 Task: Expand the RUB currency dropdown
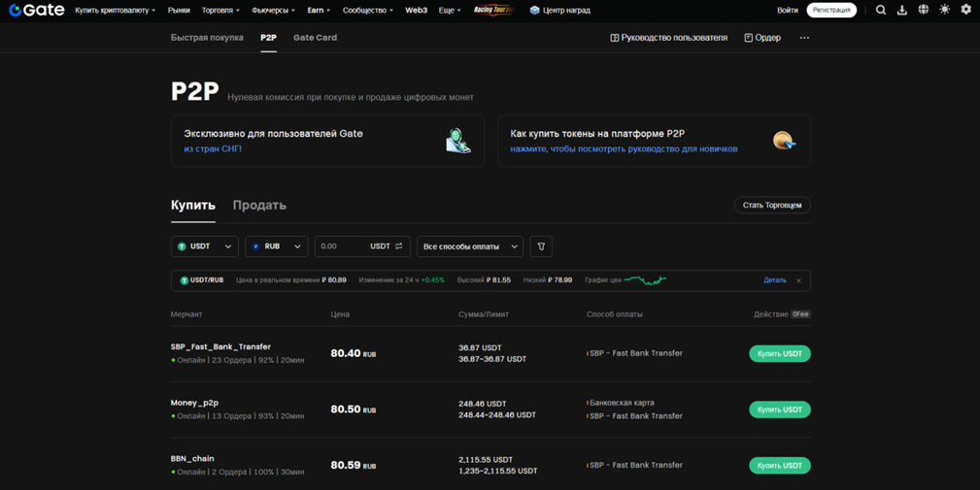[277, 246]
